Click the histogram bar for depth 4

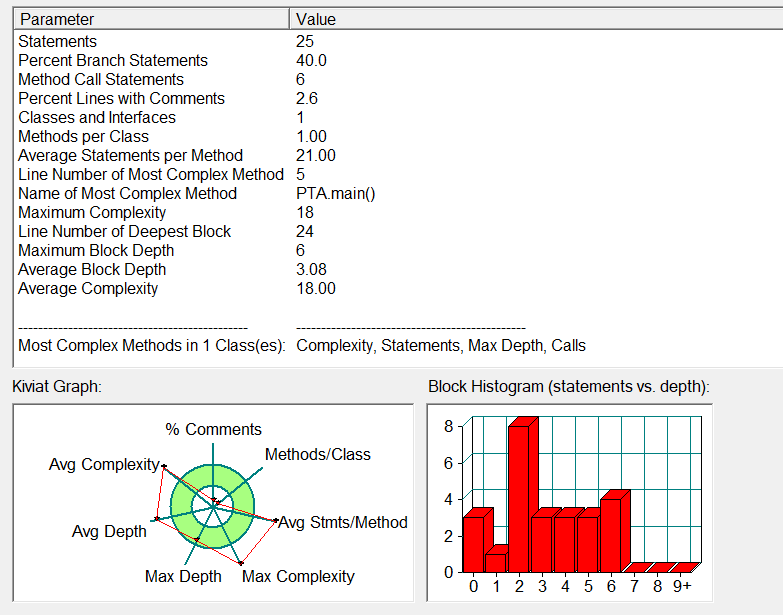point(565,544)
